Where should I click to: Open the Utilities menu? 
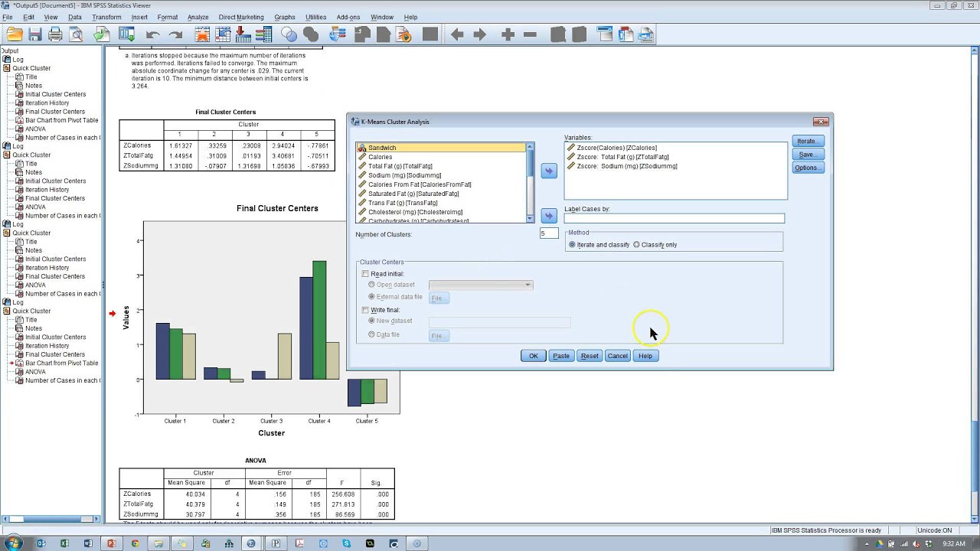[x=316, y=17]
